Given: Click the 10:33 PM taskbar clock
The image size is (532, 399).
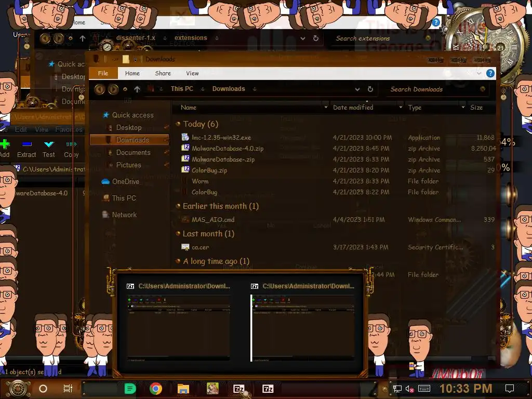Looking at the screenshot, I should pyautogui.click(x=466, y=389).
